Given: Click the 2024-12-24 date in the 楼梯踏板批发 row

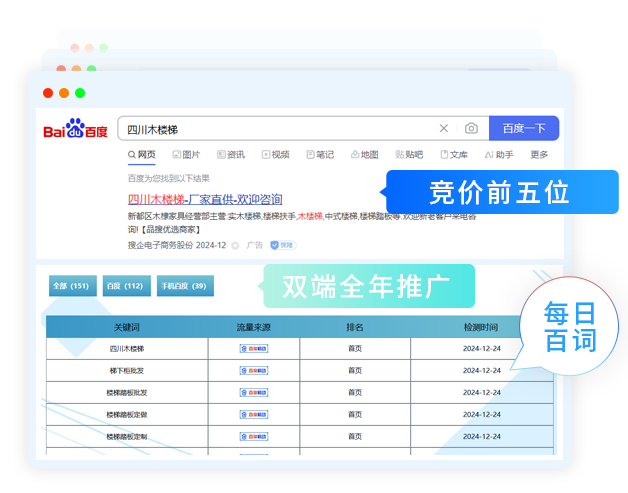Looking at the screenshot, I should coord(482,392).
